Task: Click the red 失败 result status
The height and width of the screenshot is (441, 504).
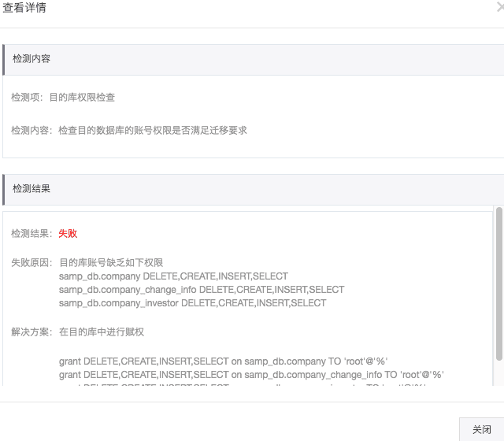Action: (68, 233)
